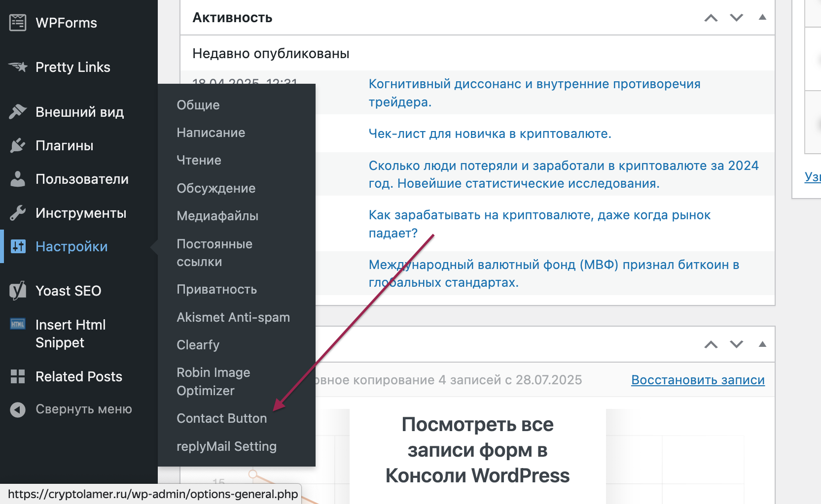Move the Активность widget up
Viewport: 821px width, 504px height.
pos(711,18)
